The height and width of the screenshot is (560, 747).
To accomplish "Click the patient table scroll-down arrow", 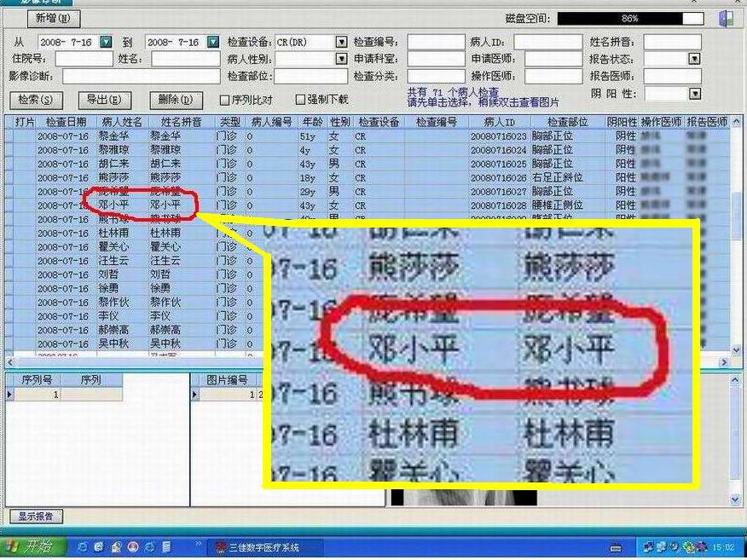I will (736, 350).
